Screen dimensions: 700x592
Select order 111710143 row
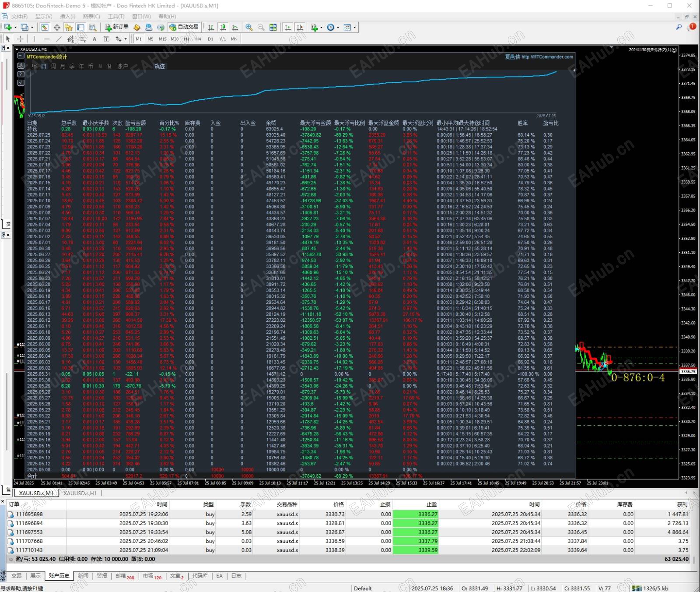click(x=348, y=550)
